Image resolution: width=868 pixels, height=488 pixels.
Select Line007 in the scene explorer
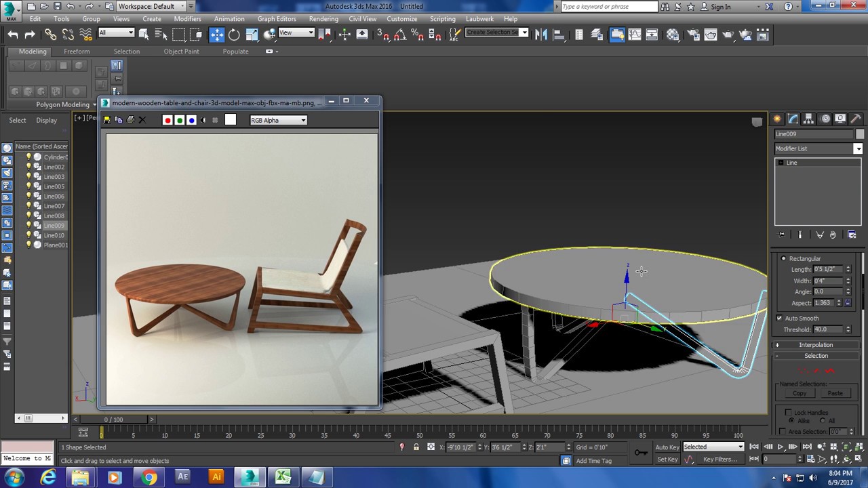[x=54, y=206]
